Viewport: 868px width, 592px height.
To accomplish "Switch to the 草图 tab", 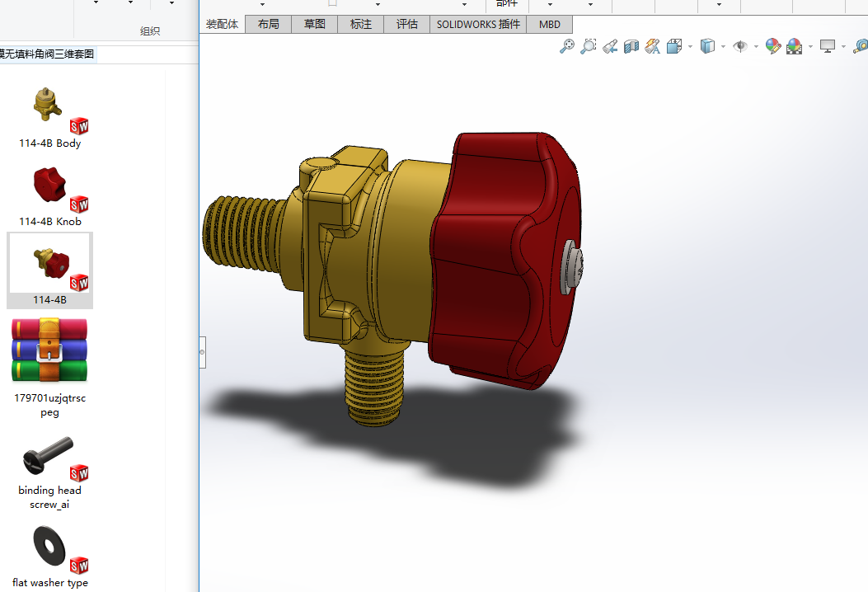I will click(x=315, y=24).
